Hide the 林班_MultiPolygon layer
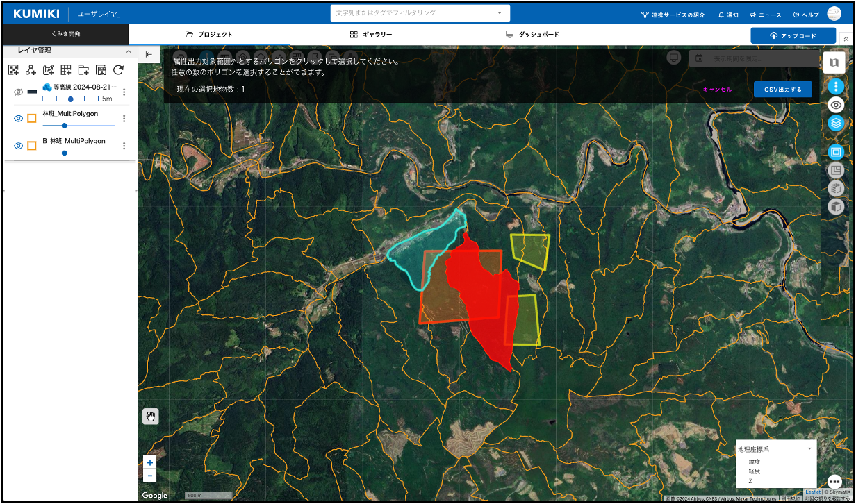Screen dimensions: 856x504 [x=19, y=118]
